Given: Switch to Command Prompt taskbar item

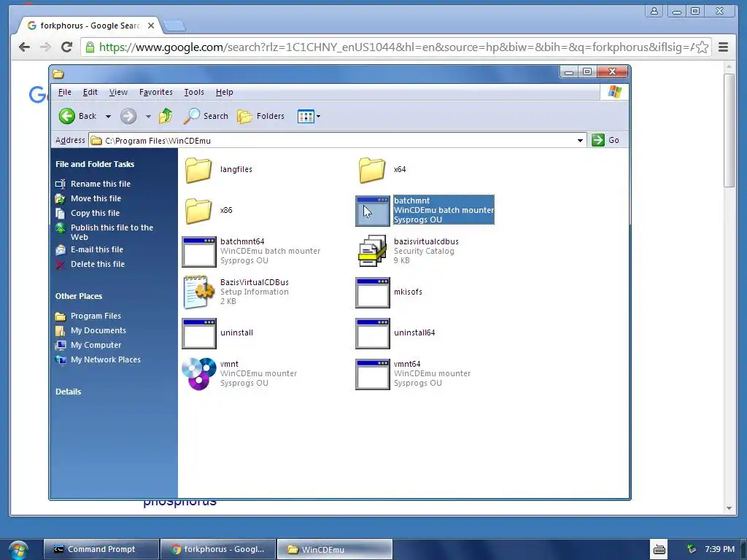Looking at the screenshot, I should tap(101, 550).
